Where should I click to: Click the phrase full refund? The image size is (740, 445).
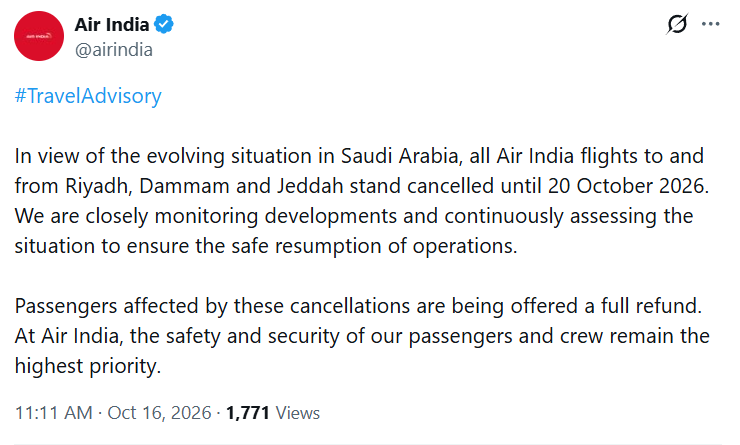(651, 306)
